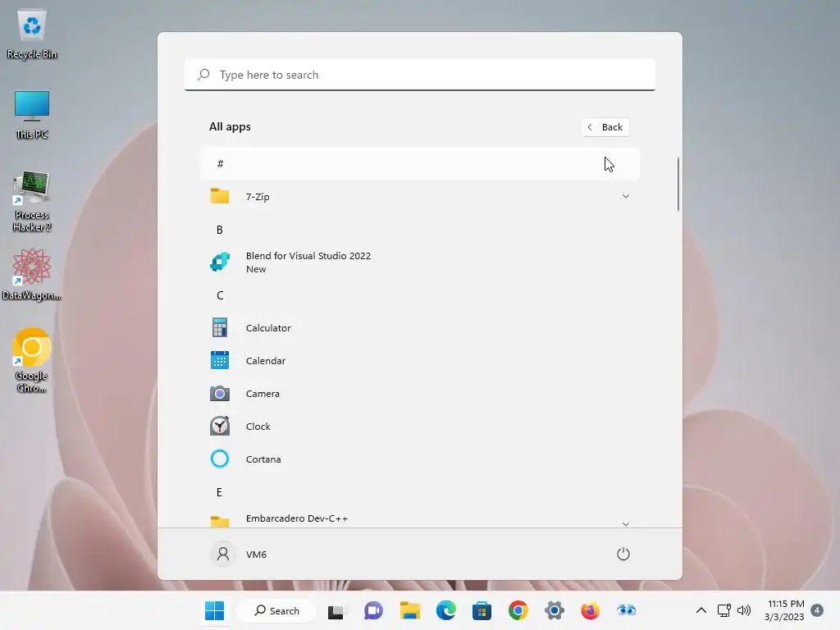Open Task View in taskbar
This screenshot has width=840, height=630.
coord(336,610)
